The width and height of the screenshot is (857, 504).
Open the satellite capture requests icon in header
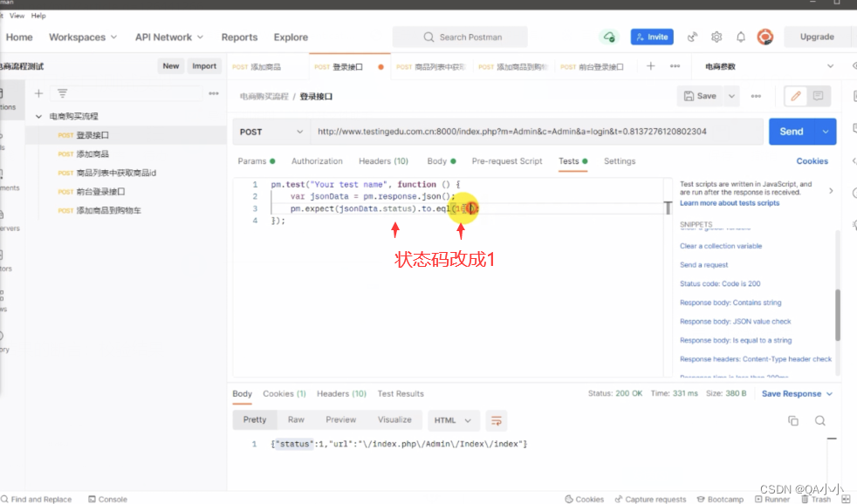click(692, 37)
